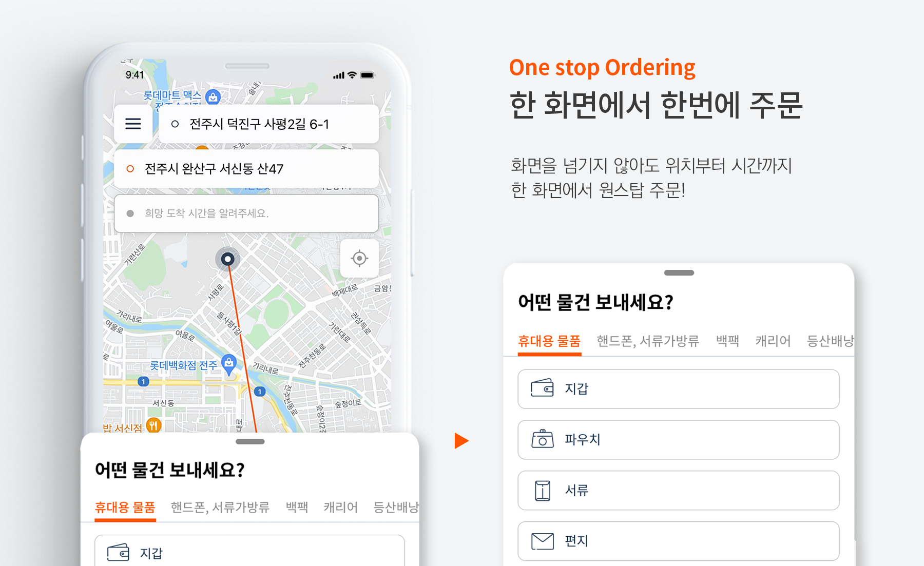The image size is (924, 566).
Task: Click the envelope icon beside 편지
Action: pyautogui.click(x=543, y=541)
